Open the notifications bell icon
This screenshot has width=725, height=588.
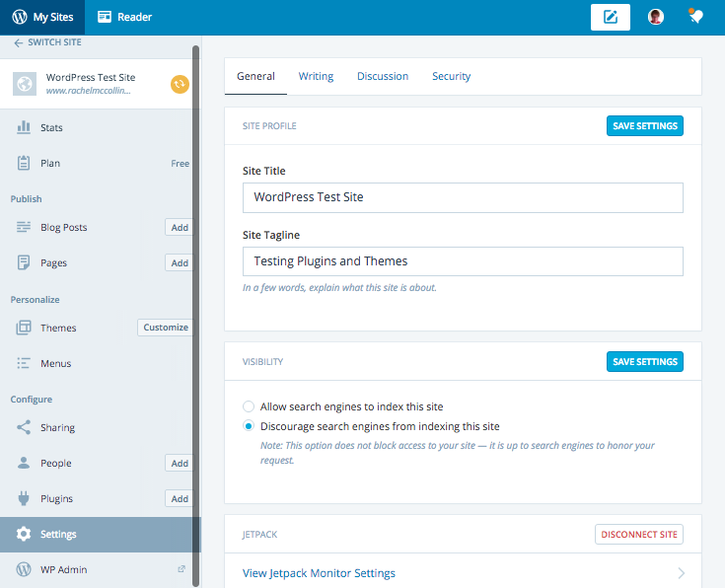695,17
